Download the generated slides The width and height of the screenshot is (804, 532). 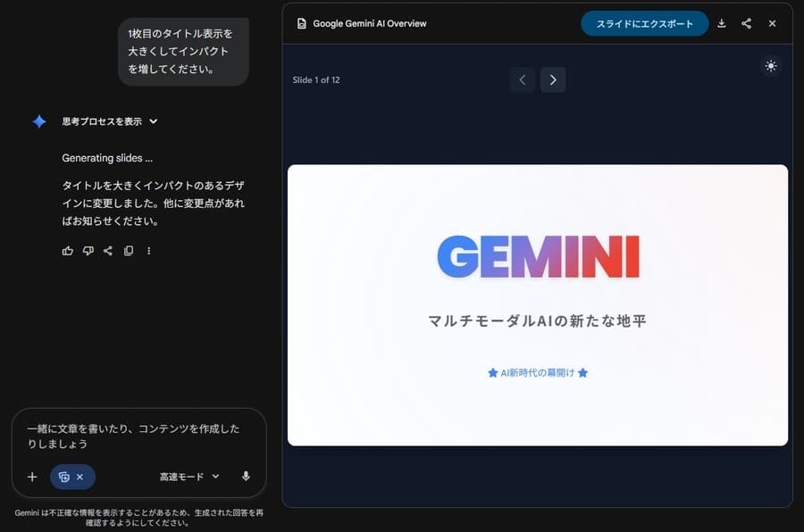[721, 23]
